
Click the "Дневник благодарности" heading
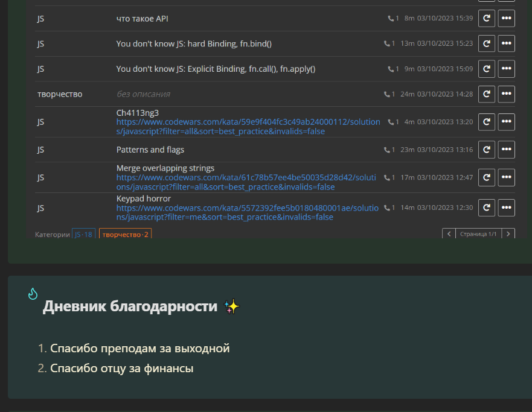(130, 306)
